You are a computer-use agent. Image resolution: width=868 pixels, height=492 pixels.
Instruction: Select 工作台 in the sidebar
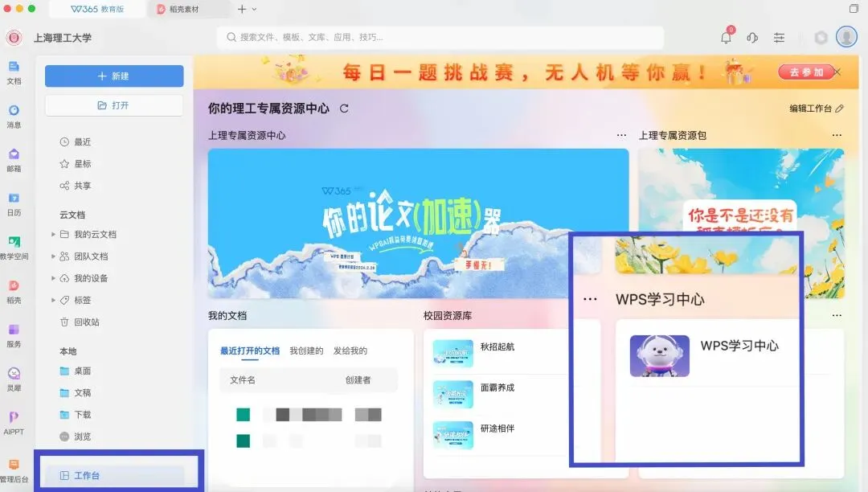click(115, 475)
